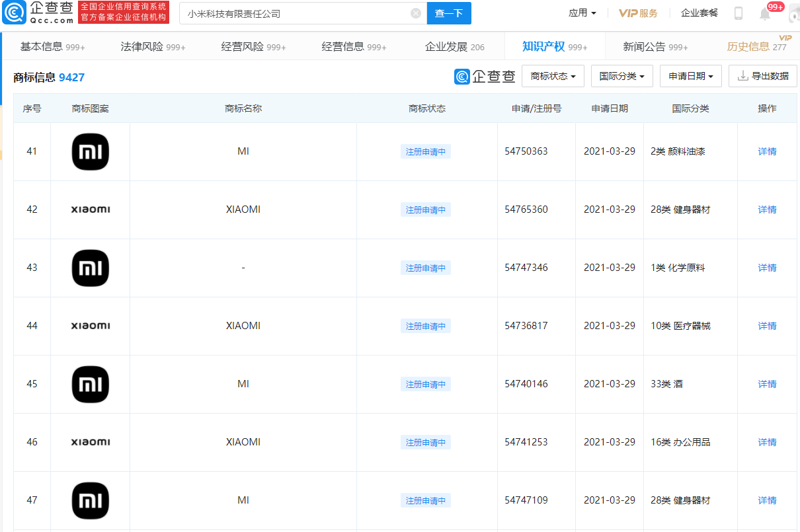Click the 企查查 badge beside the filter bar

[x=484, y=76]
